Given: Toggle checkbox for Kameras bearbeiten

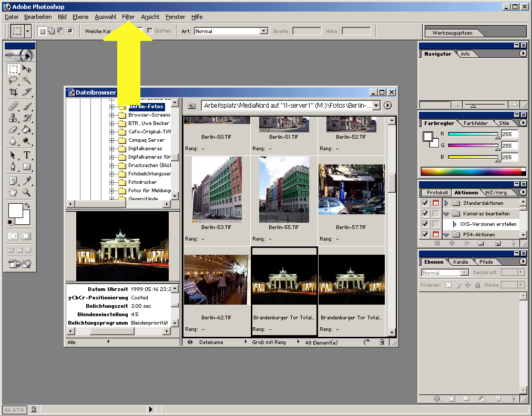Looking at the screenshot, I should click(x=425, y=214).
